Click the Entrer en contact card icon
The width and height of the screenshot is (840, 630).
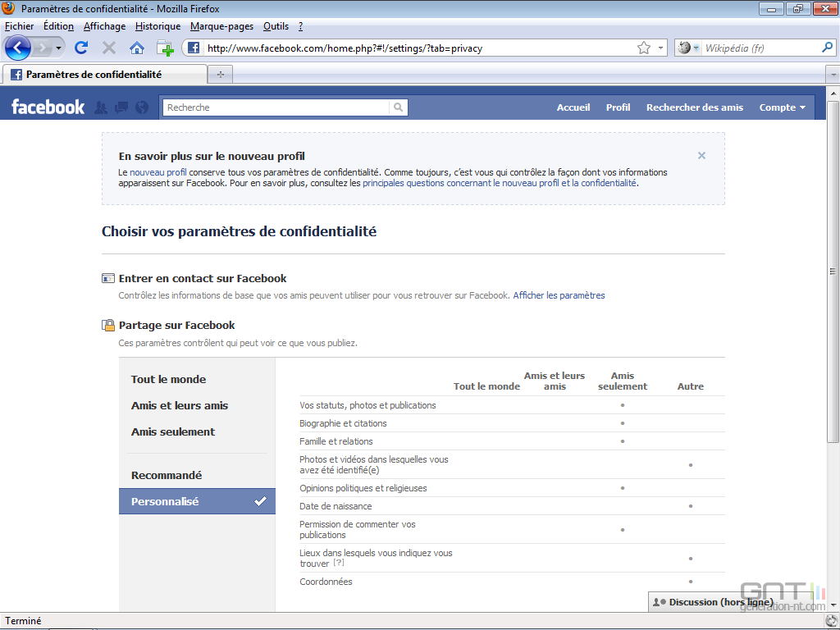coord(107,279)
